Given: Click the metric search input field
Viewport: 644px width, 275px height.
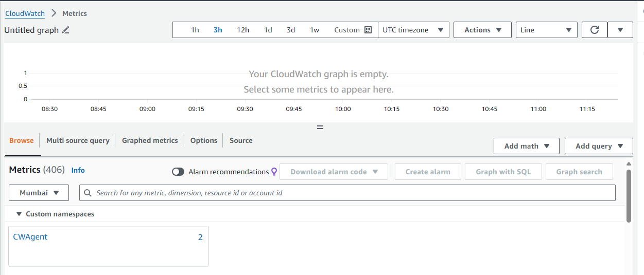Looking at the screenshot, I should click(347, 193).
